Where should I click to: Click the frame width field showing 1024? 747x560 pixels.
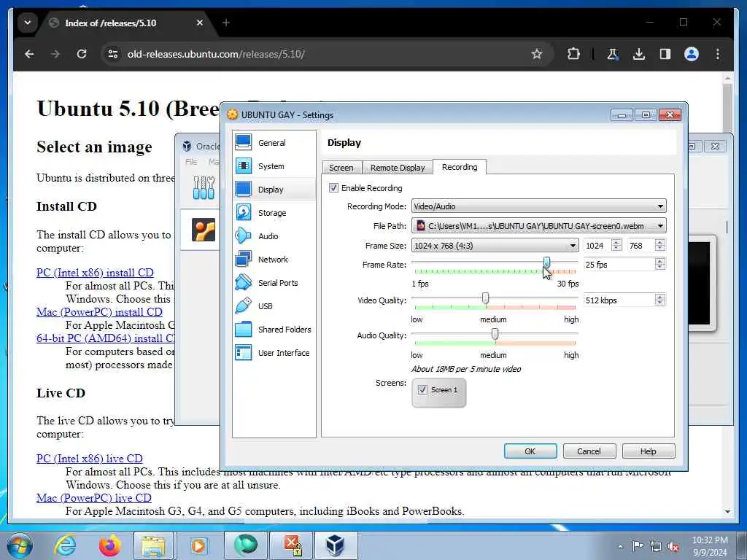coord(598,246)
